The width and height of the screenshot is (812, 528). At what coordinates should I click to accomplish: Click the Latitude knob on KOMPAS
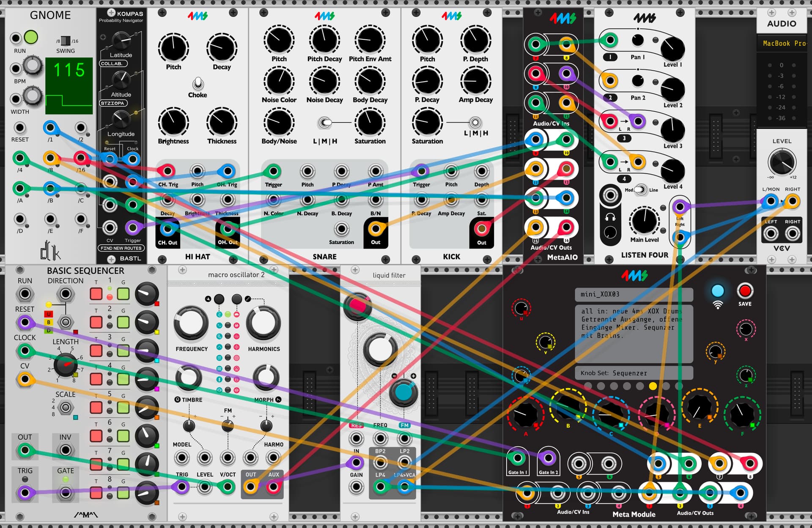pos(121,41)
